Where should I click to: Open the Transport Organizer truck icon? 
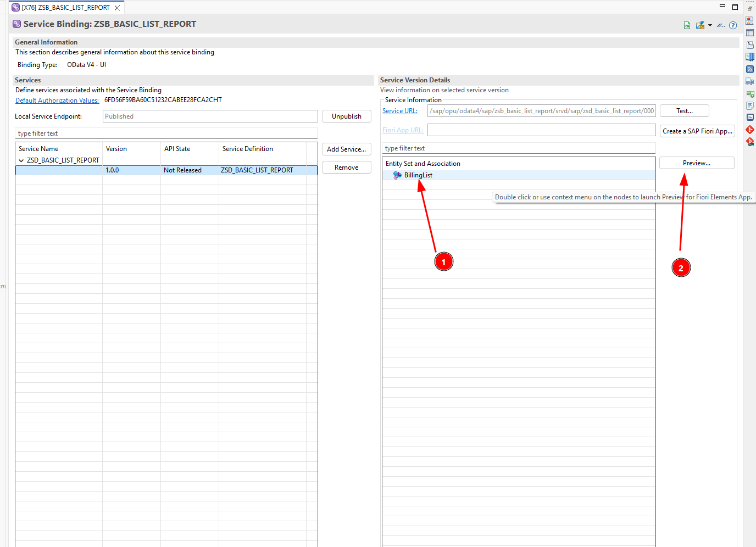750,81
